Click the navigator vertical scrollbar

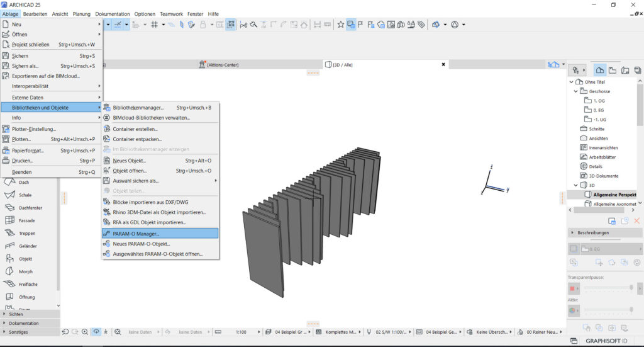640,105
